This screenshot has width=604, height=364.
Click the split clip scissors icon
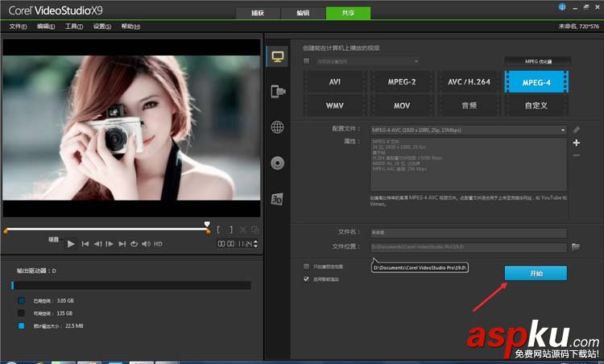(243, 230)
